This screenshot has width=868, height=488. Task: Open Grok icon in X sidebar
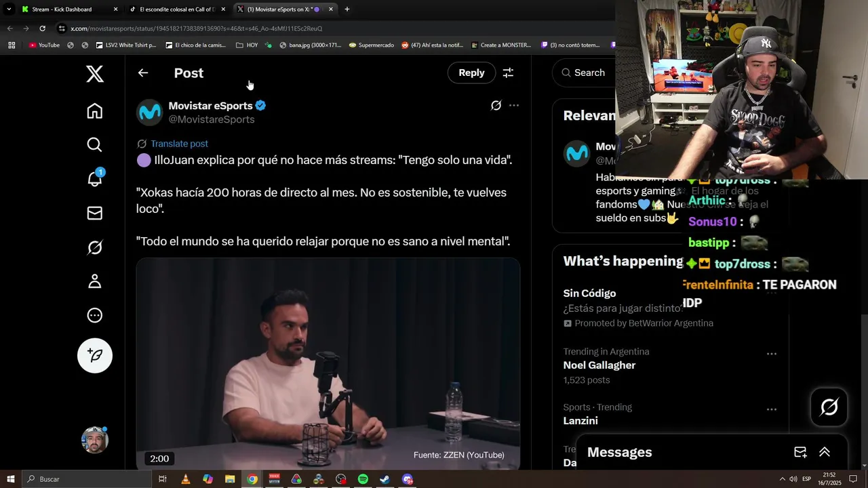[x=95, y=247]
